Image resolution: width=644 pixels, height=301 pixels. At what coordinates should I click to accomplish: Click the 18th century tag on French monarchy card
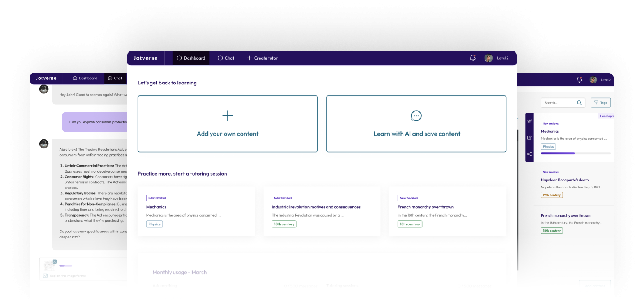click(410, 224)
